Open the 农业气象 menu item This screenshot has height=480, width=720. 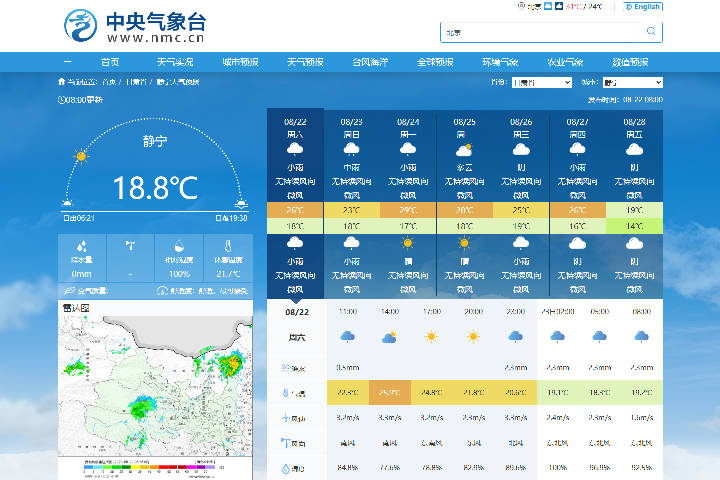(565, 62)
